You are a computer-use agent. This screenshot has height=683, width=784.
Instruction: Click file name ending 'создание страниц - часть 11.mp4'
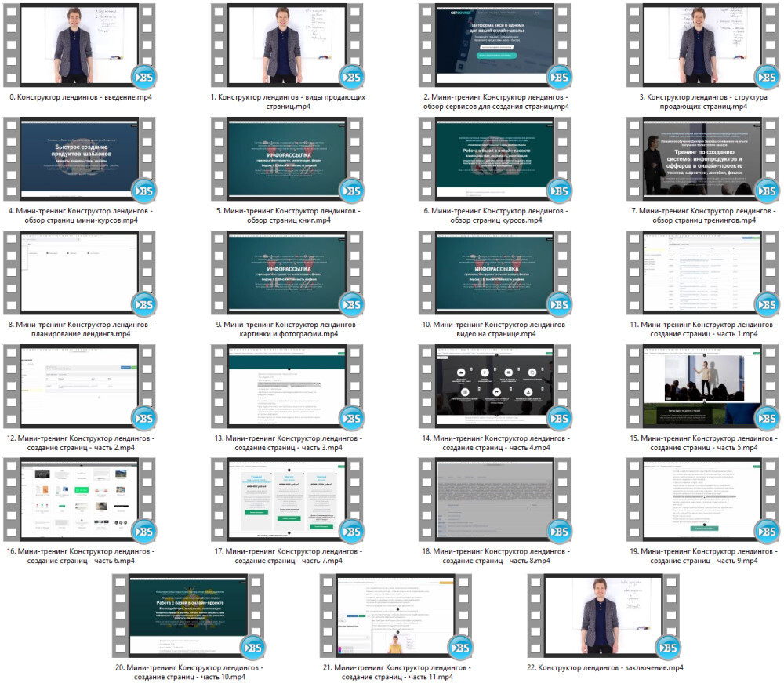point(397,672)
